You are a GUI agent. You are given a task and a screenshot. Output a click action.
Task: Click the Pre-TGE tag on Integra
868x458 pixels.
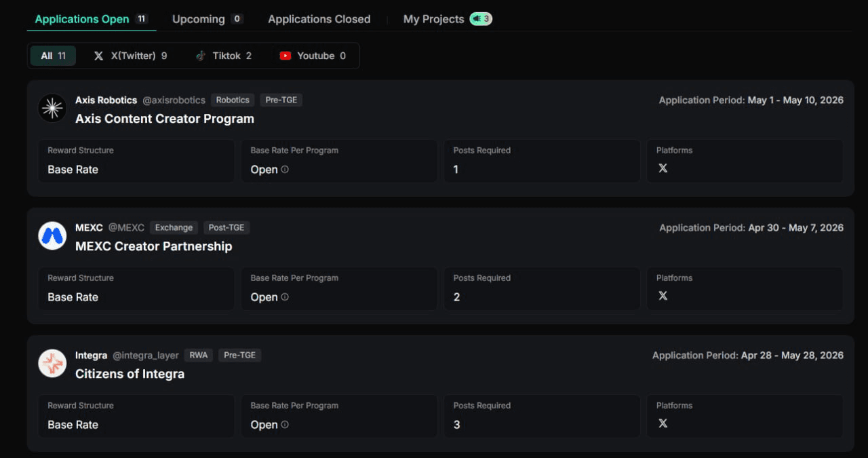[x=239, y=356]
